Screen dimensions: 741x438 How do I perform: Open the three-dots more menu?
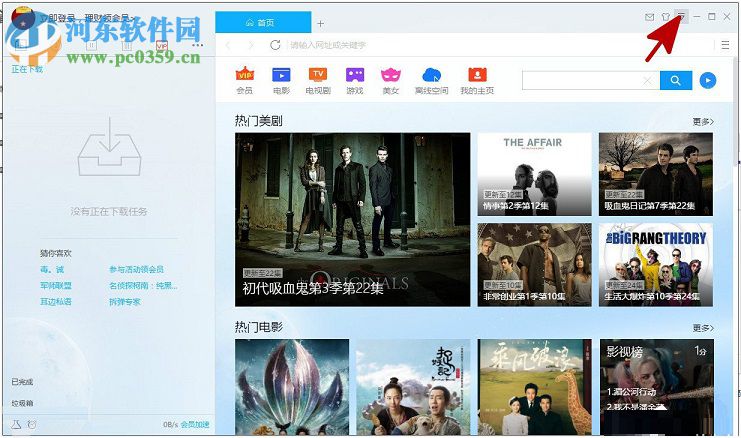pos(198,45)
